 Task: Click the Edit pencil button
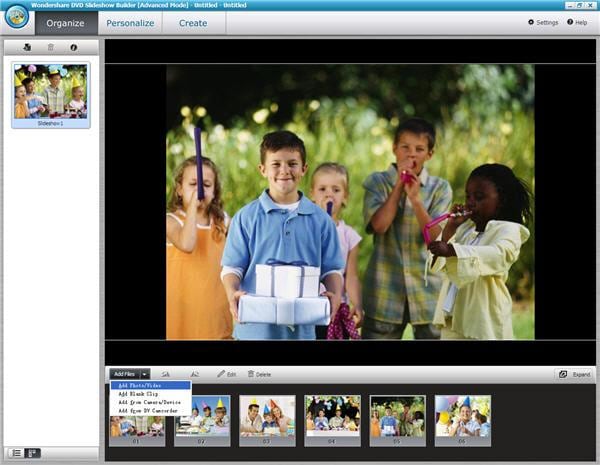(227, 374)
